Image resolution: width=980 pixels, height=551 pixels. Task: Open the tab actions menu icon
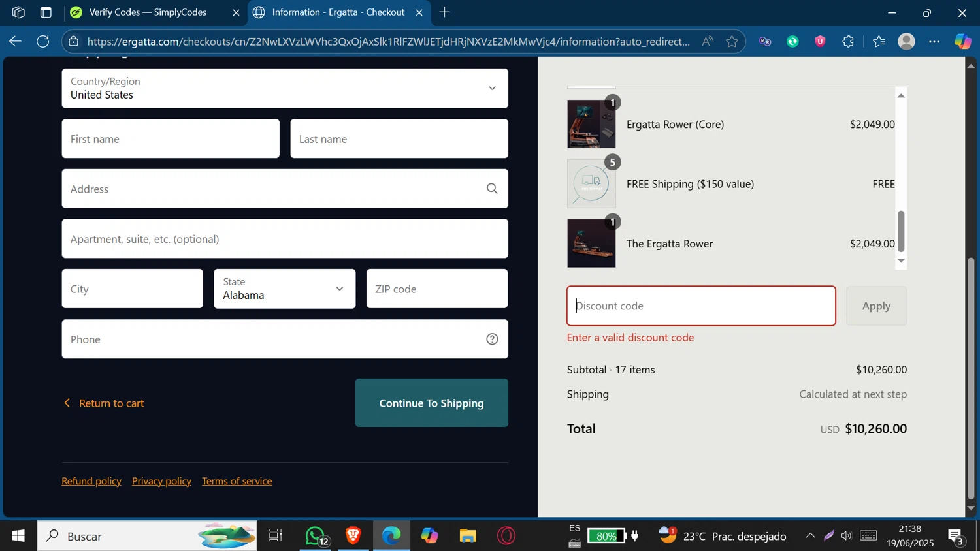click(x=46, y=12)
